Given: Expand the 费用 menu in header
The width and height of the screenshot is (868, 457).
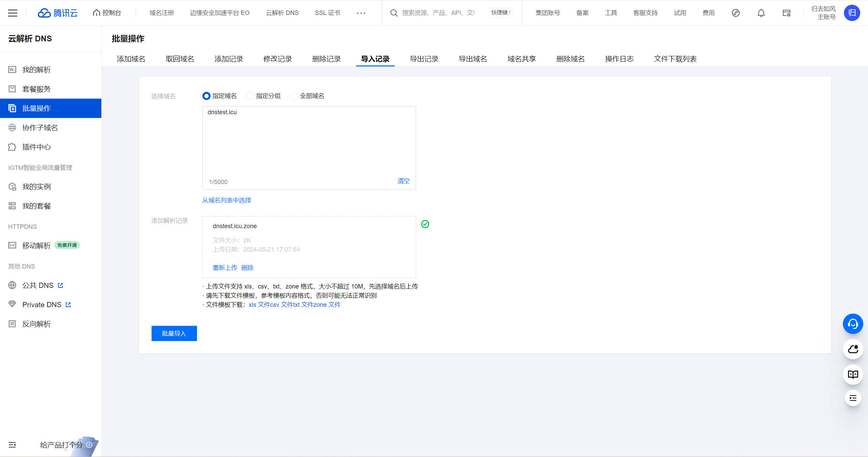Looking at the screenshot, I should (x=708, y=13).
